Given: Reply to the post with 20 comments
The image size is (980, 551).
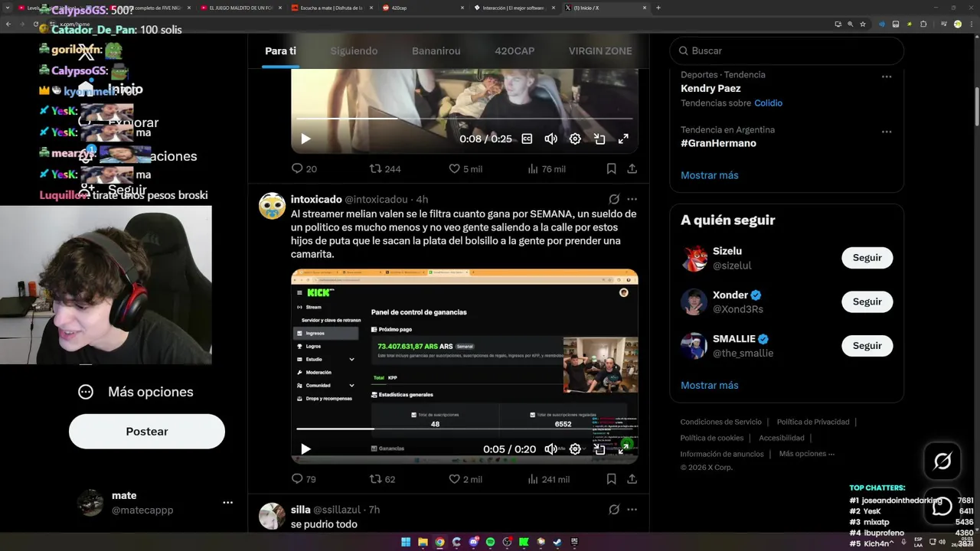Looking at the screenshot, I should [x=304, y=169].
